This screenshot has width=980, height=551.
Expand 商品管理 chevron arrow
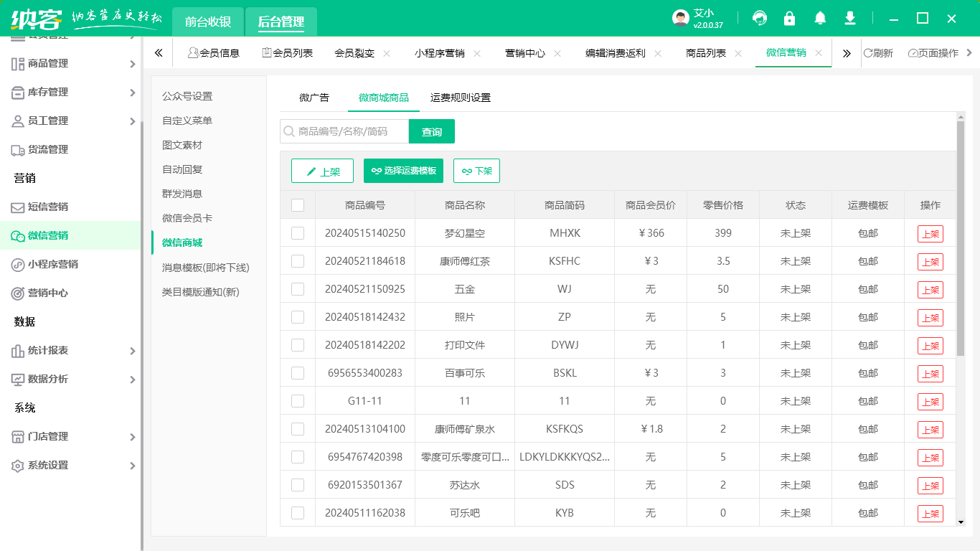pyautogui.click(x=132, y=64)
